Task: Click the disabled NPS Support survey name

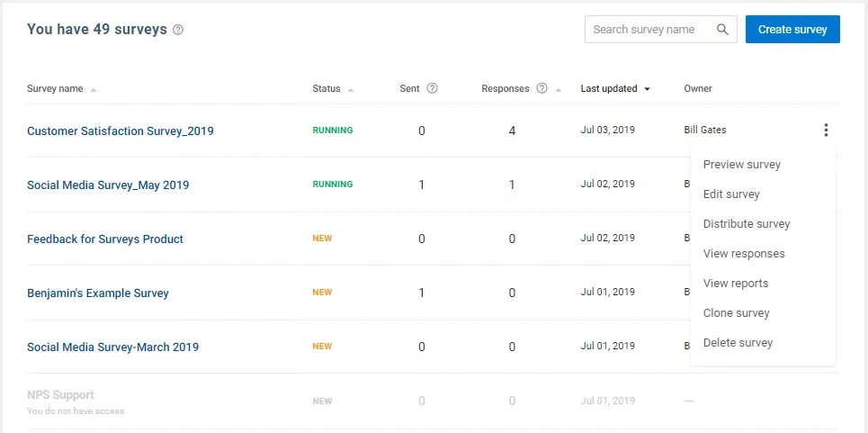Action: (x=61, y=395)
